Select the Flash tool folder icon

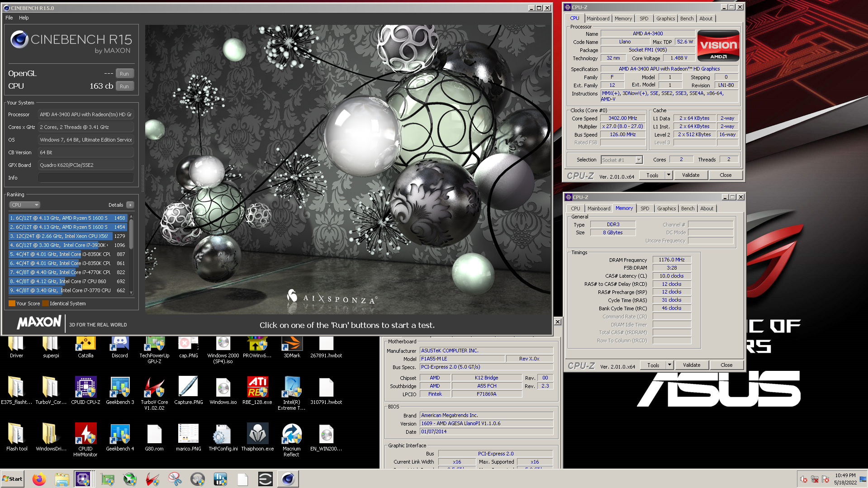[x=17, y=437]
